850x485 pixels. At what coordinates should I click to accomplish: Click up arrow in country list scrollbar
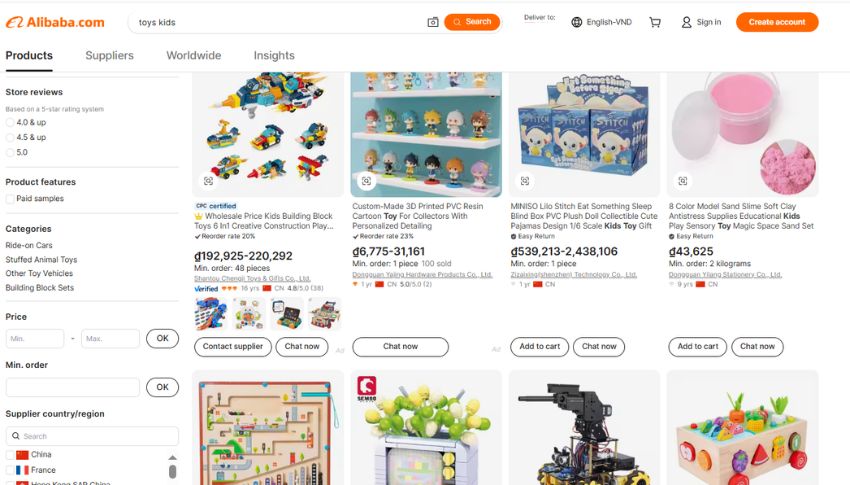(172, 458)
